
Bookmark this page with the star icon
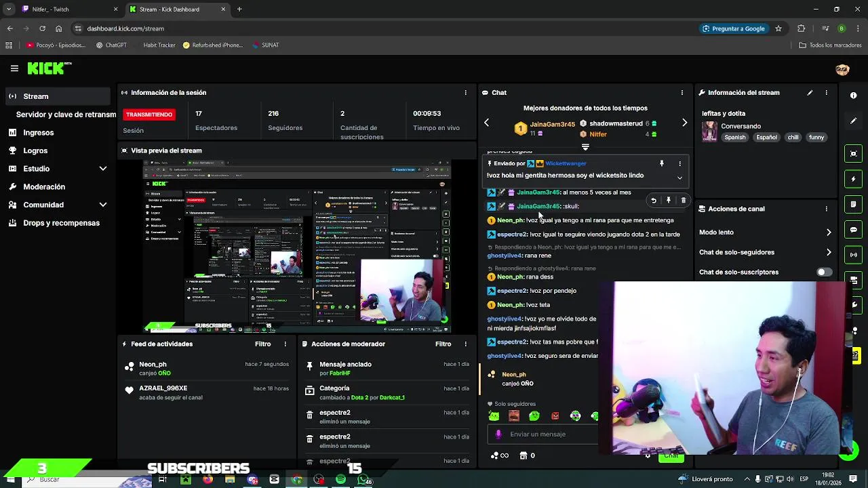[x=778, y=28]
